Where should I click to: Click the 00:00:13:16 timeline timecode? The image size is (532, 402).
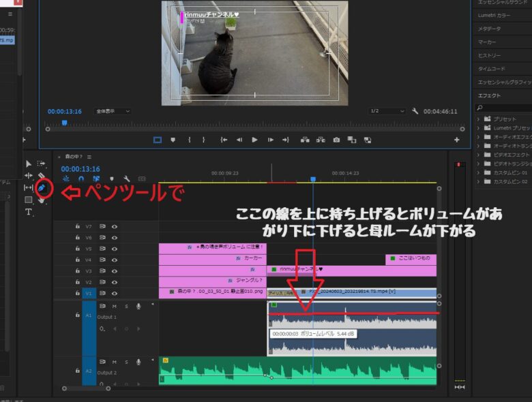pyautogui.click(x=80, y=169)
